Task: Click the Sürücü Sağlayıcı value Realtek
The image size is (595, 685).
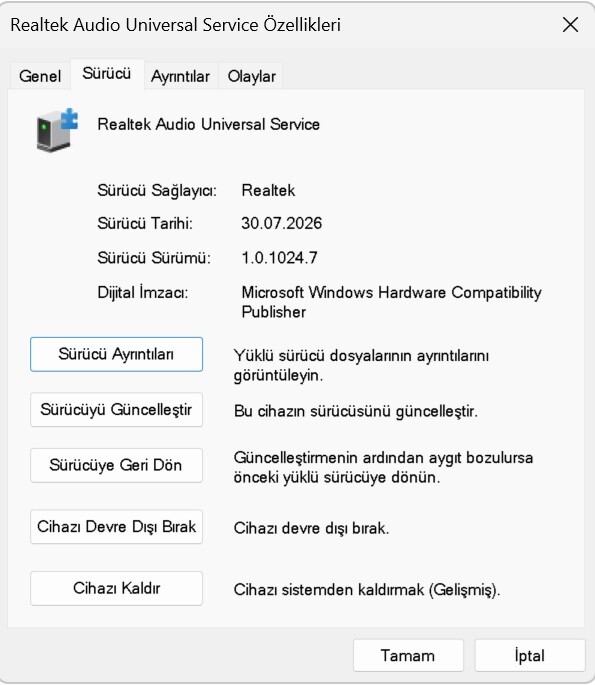Action: pos(268,190)
